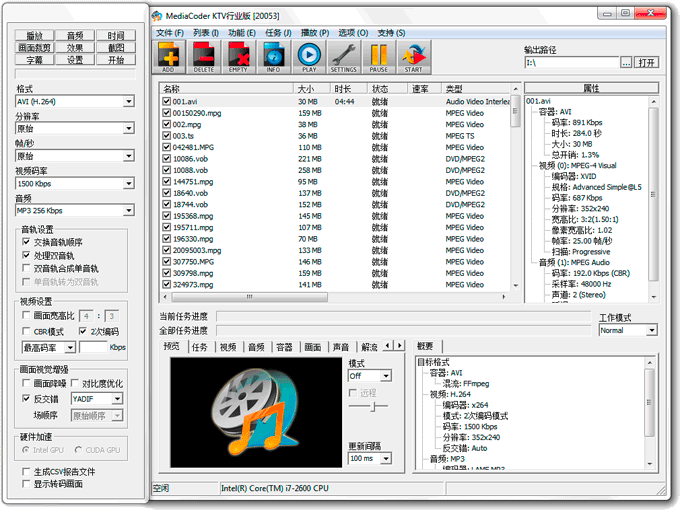Click the PAUSE toolbar icon
Viewport: 680px width, 510px height.
379,57
